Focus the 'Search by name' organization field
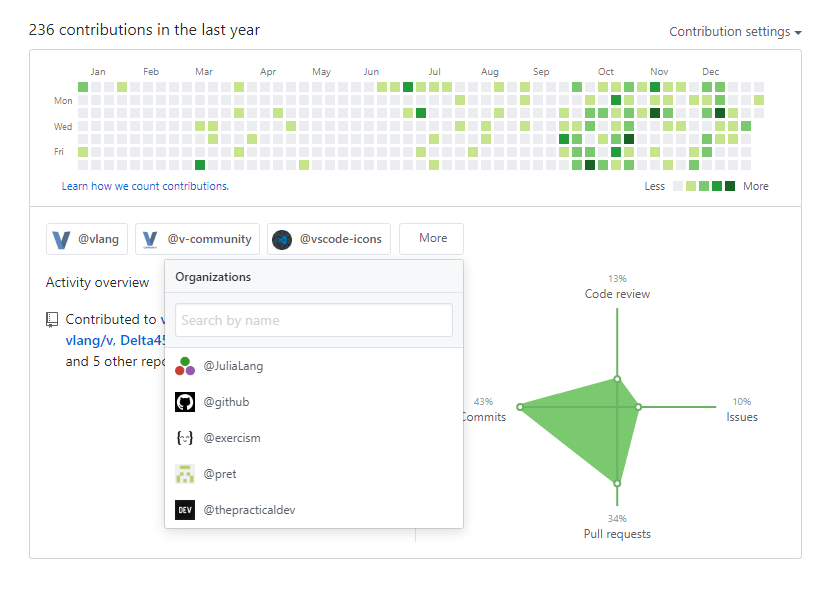 click(x=314, y=320)
